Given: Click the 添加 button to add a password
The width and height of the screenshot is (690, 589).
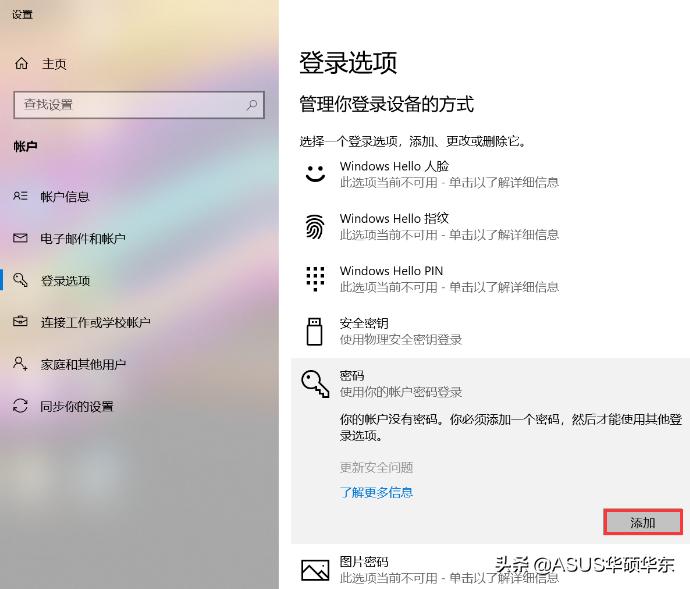Looking at the screenshot, I should [643, 523].
